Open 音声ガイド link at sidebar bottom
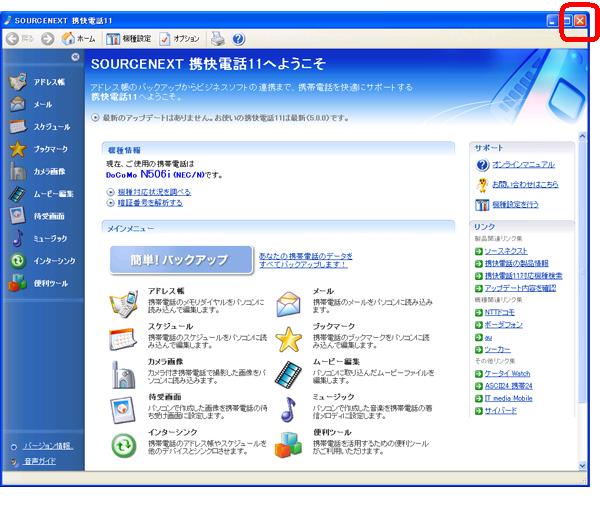Viewport: 600px width, 520px height. pyautogui.click(x=40, y=461)
